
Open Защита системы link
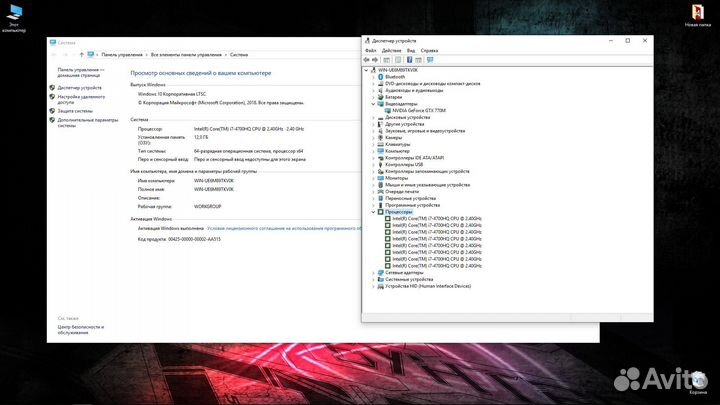[x=75, y=111]
